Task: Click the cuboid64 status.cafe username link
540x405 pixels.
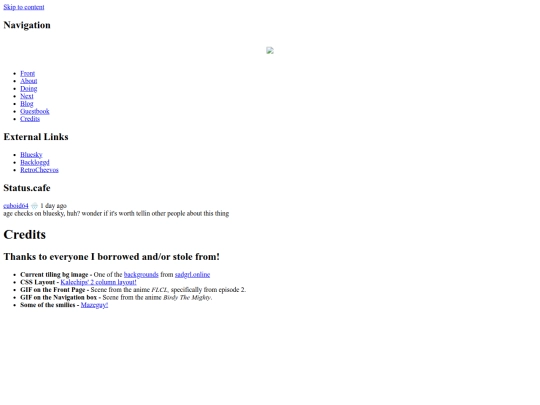Action: click(16, 206)
